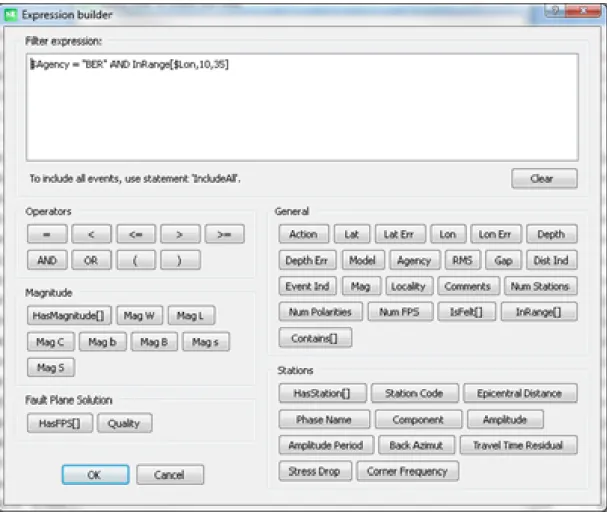The height and width of the screenshot is (512, 607).
Task: Click the Stress Drop button
Action: pyautogui.click(x=315, y=471)
